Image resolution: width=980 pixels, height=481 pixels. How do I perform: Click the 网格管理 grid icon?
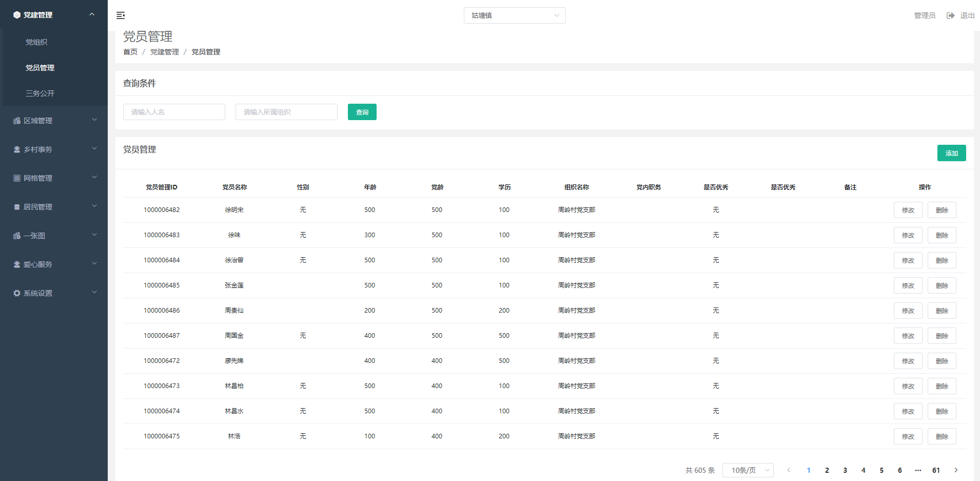click(17, 178)
